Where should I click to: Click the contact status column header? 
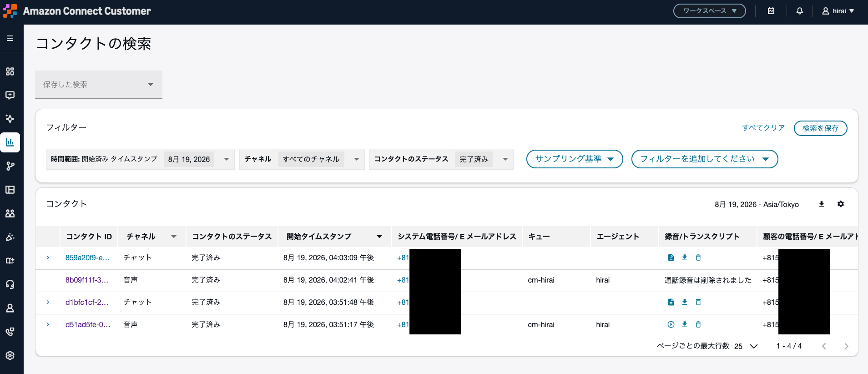[232, 237]
